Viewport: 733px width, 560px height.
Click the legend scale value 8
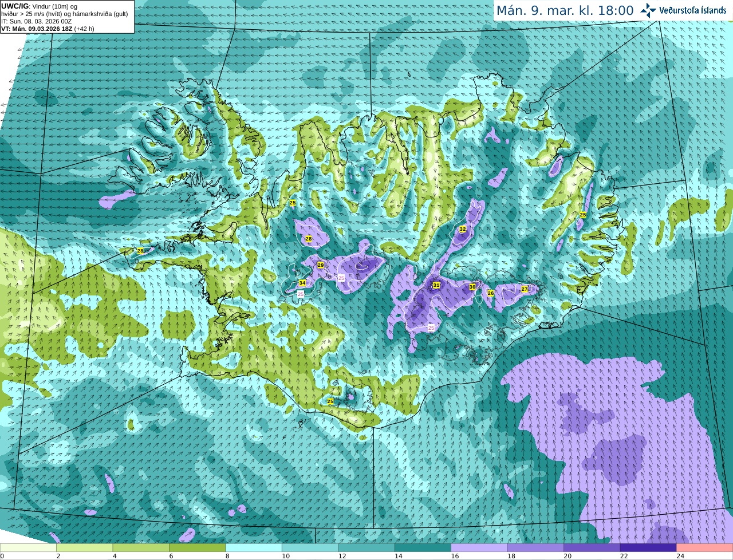point(227,556)
